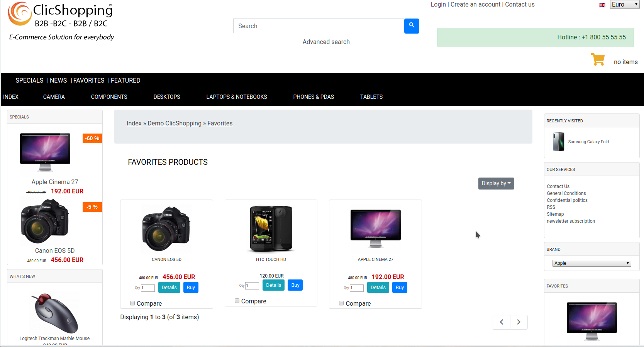Click the UK flag language icon
The width and height of the screenshot is (644, 347).
coord(602,5)
